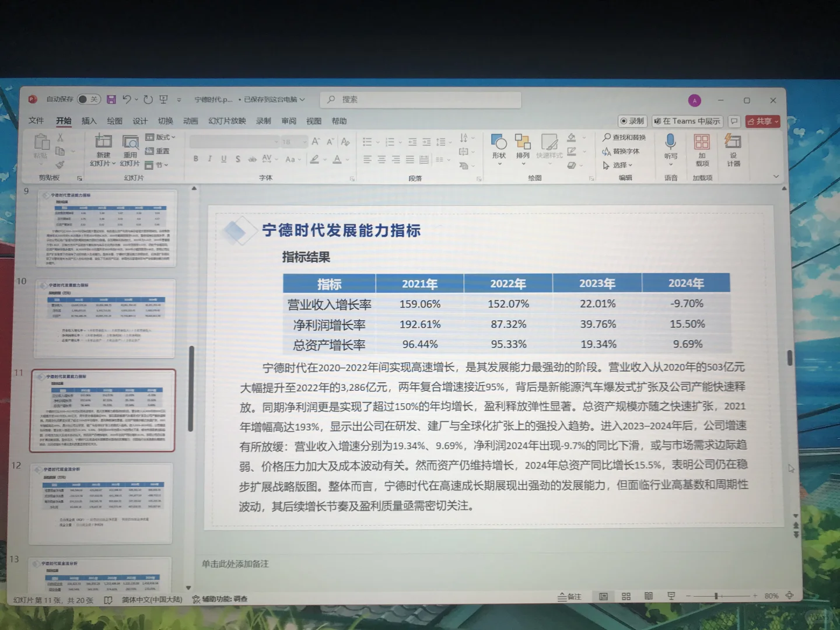Click the Designer (设计器) icon
This screenshot has height=630, width=840.
click(733, 141)
